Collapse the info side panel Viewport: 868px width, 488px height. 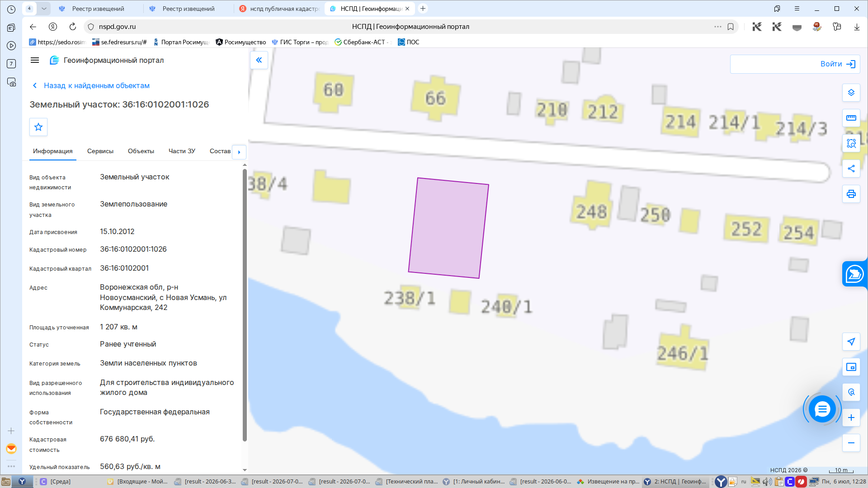point(259,60)
